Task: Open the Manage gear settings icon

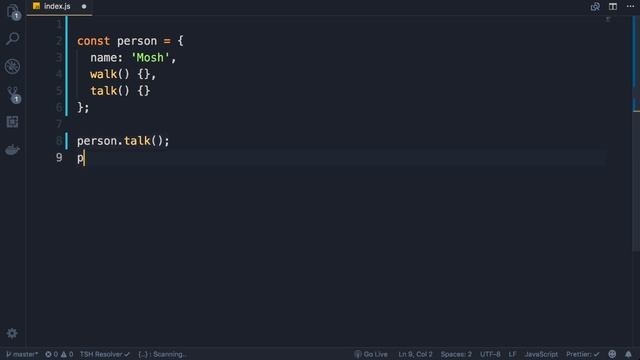Action: click(x=12, y=333)
